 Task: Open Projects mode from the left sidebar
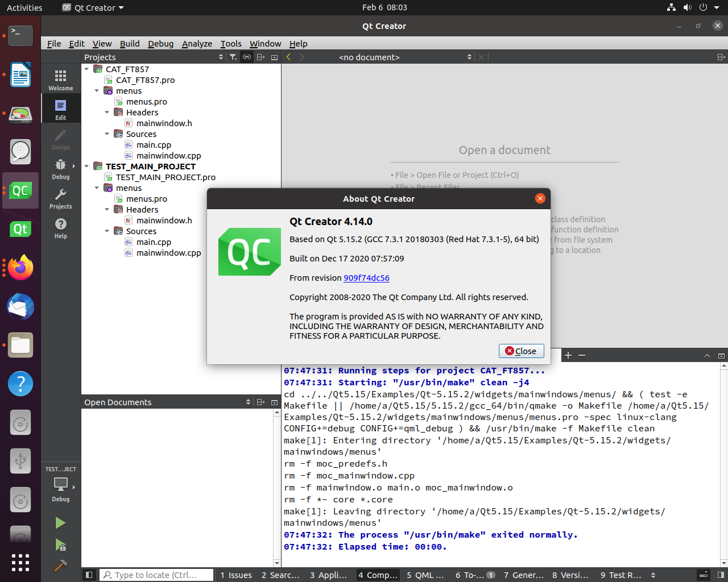[61, 199]
